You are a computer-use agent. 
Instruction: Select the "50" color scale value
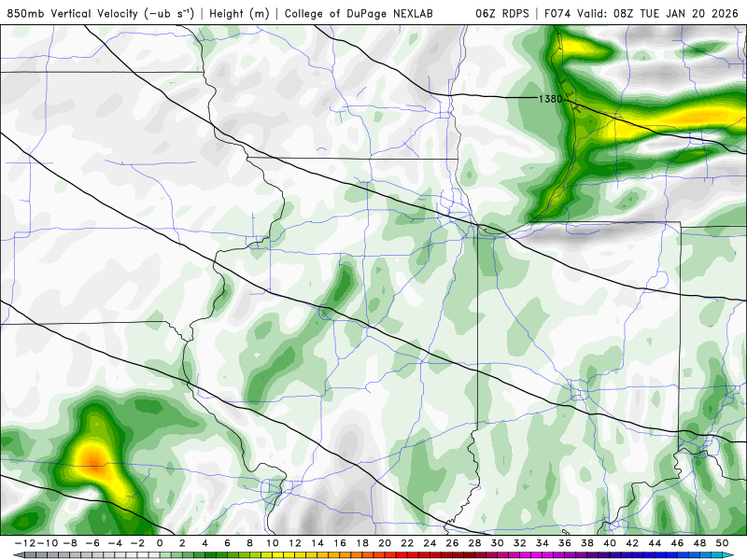(722, 543)
